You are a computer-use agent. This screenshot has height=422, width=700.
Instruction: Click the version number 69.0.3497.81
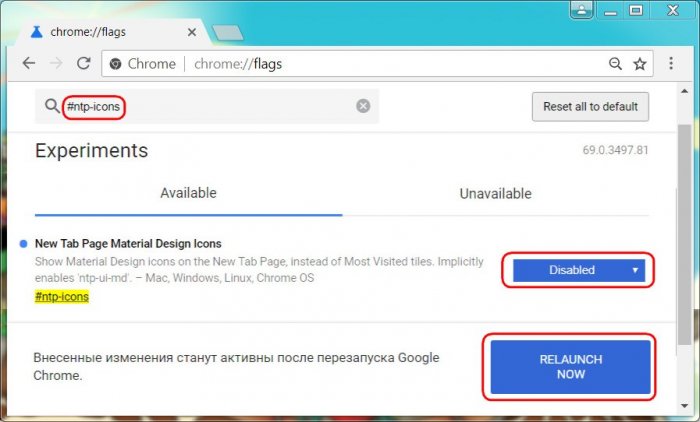pyautogui.click(x=615, y=150)
